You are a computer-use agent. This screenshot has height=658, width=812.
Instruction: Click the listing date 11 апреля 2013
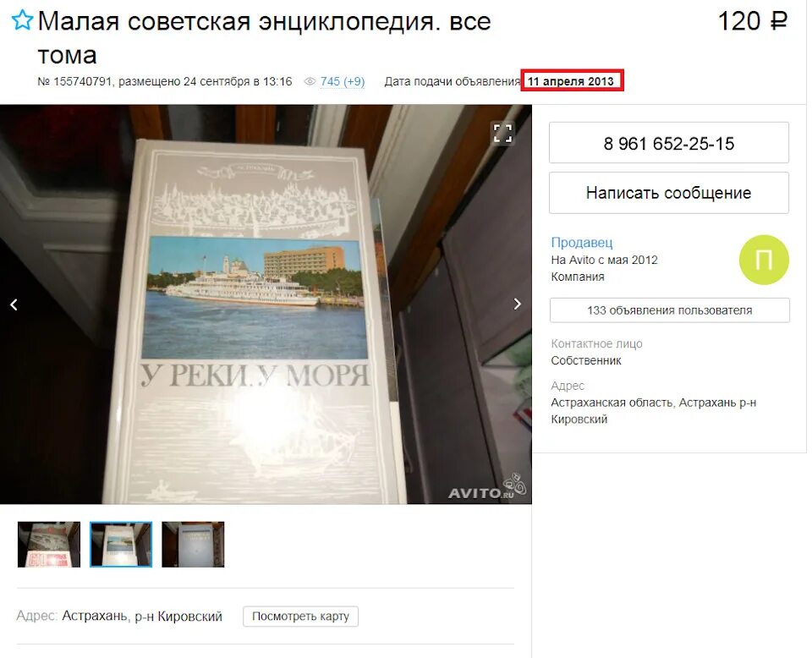click(571, 82)
